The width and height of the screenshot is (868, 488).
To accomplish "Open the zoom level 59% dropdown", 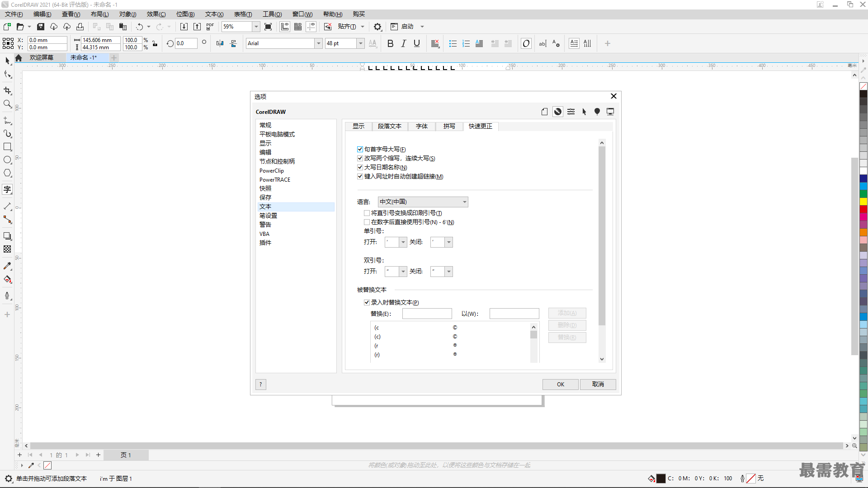I will [256, 27].
